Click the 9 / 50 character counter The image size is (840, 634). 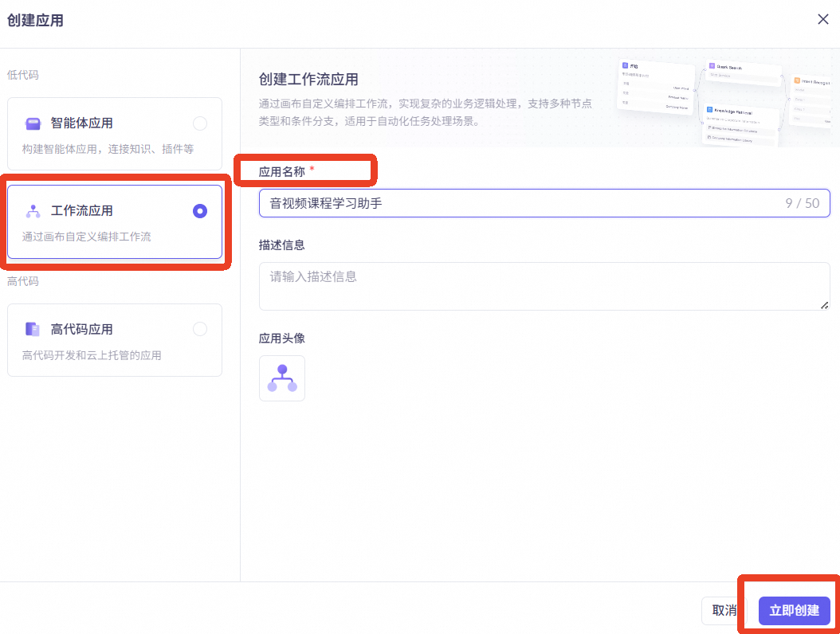click(802, 203)
